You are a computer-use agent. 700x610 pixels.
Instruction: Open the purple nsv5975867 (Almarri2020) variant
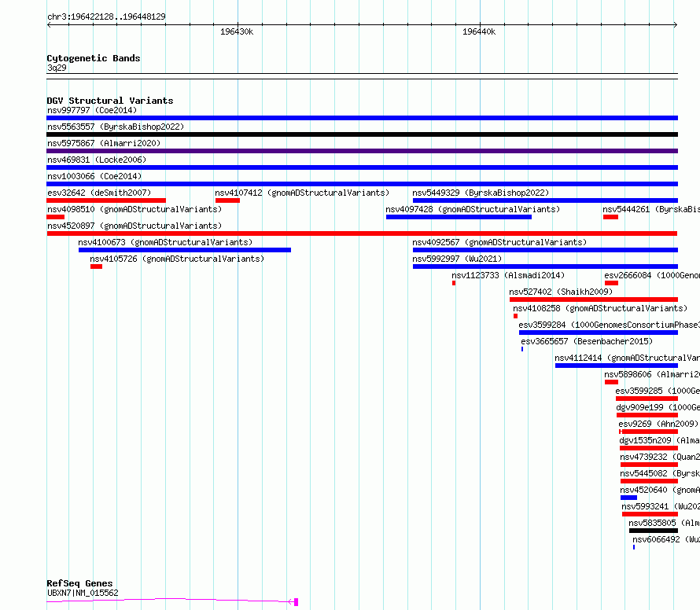362,151
